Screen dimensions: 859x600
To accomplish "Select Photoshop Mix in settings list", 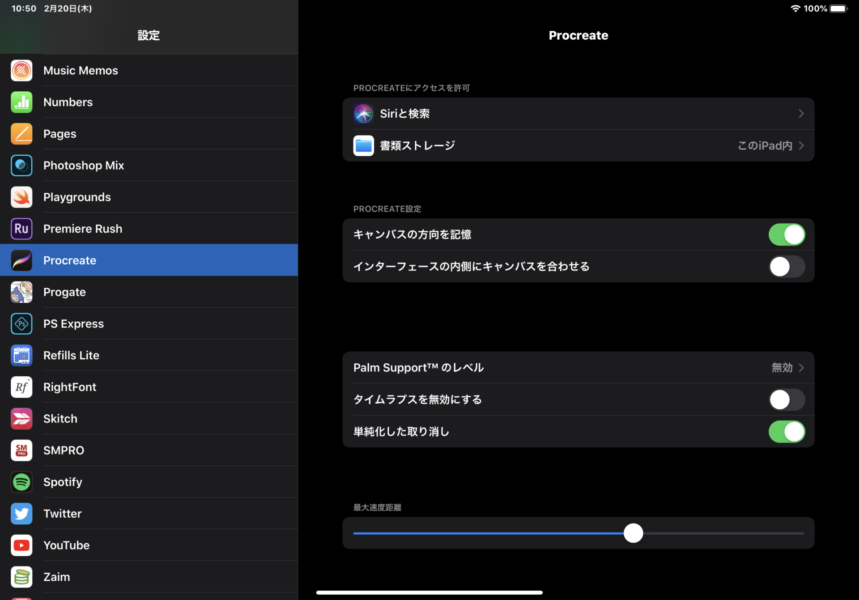I will pyautogui.click(x=149, y=165).
